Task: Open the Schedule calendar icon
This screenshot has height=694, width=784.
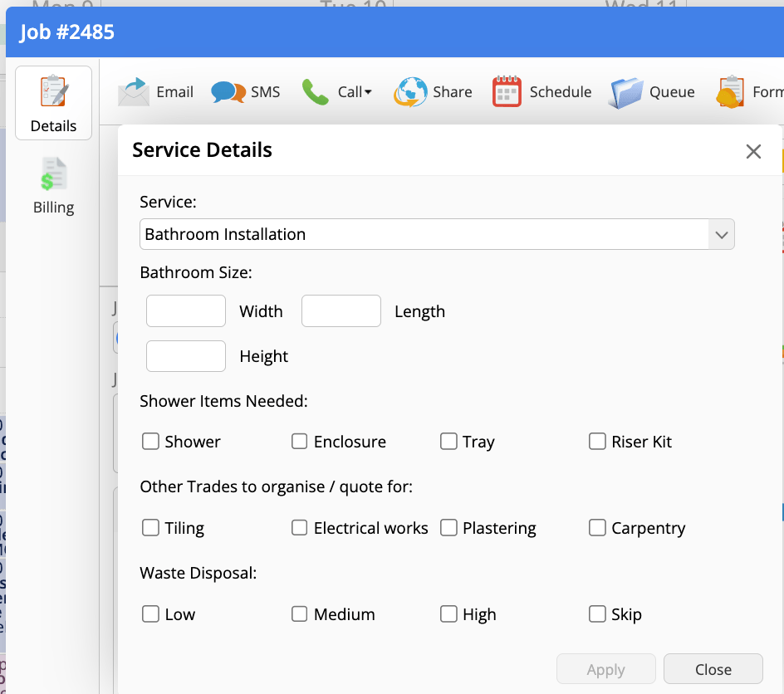Action: coord(507,92)
